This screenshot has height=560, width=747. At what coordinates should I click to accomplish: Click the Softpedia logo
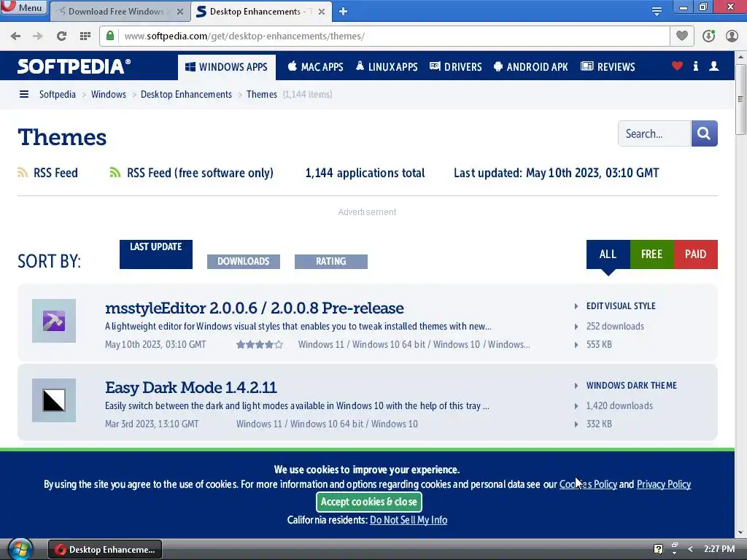coord(74,66)
